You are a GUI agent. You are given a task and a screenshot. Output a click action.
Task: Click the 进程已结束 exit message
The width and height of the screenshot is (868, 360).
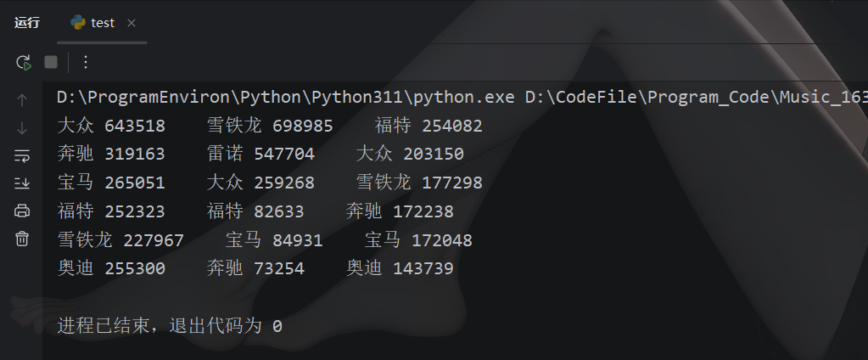[170, 326]
